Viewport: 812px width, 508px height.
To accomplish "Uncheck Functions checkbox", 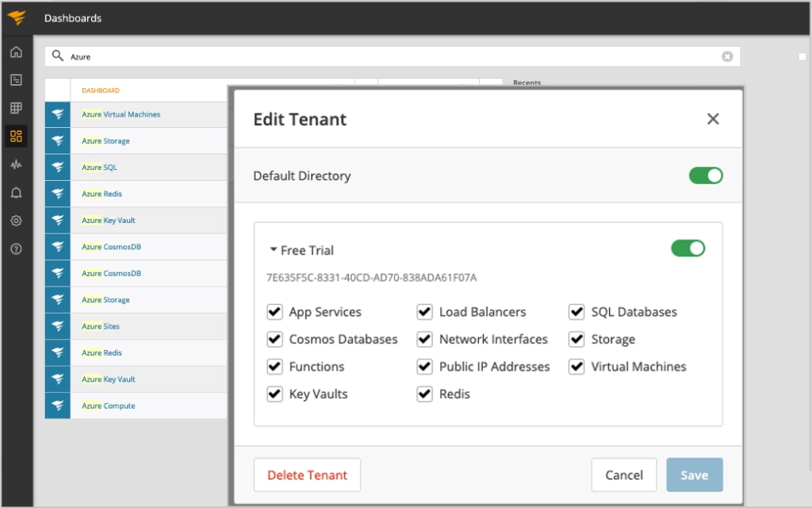I will point(274,367).
